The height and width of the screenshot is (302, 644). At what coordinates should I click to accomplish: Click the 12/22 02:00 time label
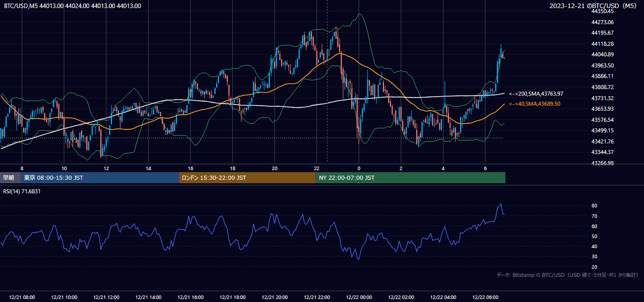(401, 297)
